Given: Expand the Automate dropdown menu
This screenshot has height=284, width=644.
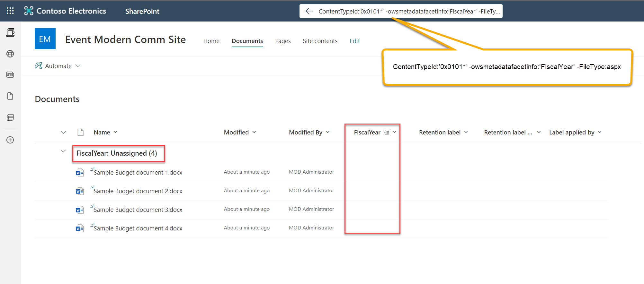Looking at the screenshot, I should pos(58,66).
